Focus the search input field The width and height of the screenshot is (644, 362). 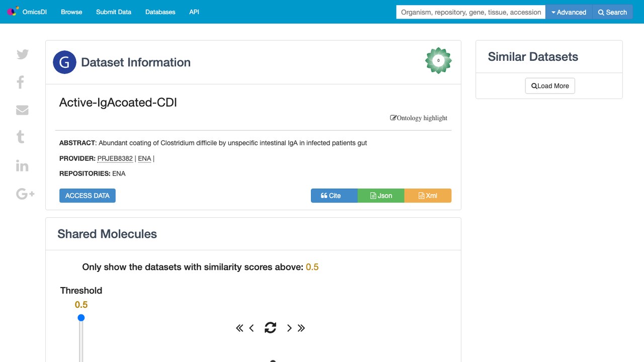click(x=471, y=12)
